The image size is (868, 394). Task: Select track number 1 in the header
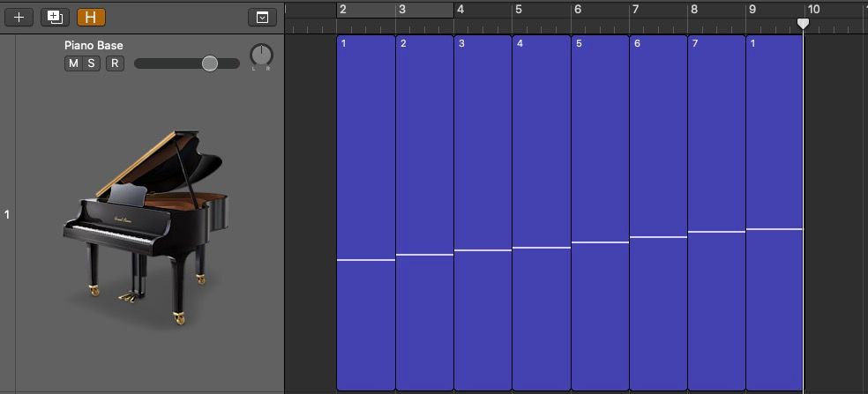pos(7,214)
